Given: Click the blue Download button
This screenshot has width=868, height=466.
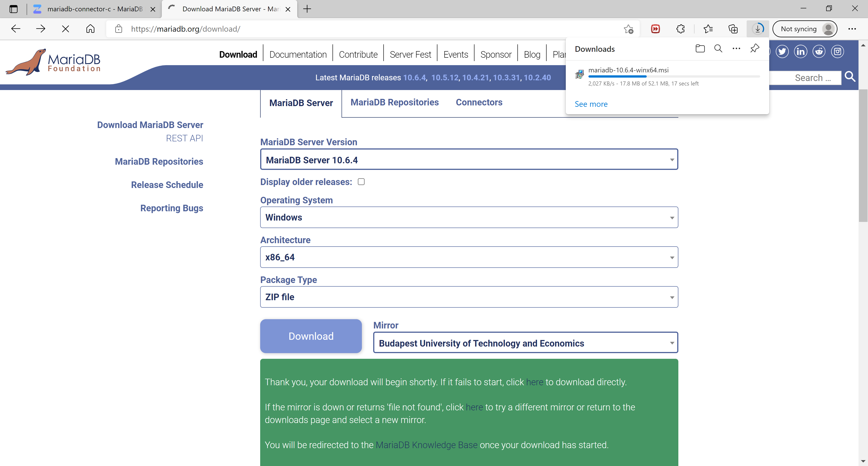Looking at the screenshot, I should click(311, 336).
